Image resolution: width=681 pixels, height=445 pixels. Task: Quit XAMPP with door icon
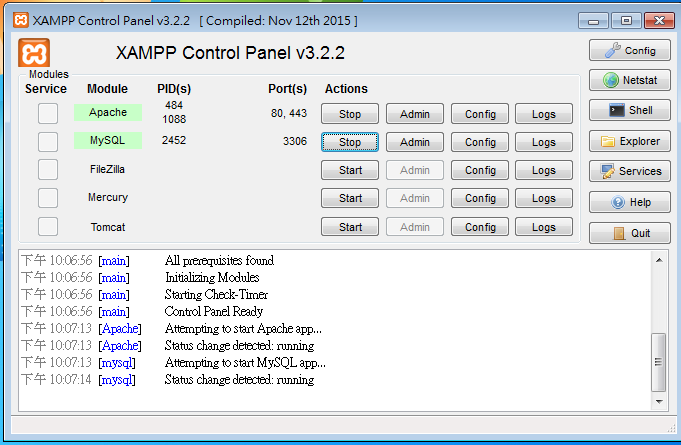[x=630, y=233]
